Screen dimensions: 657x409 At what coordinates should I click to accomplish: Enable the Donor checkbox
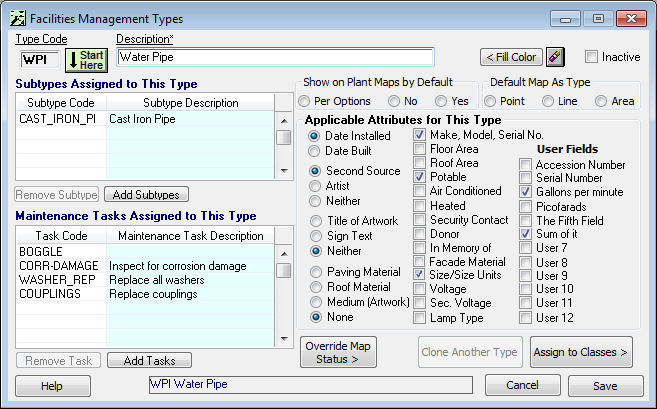coord(419,234)
